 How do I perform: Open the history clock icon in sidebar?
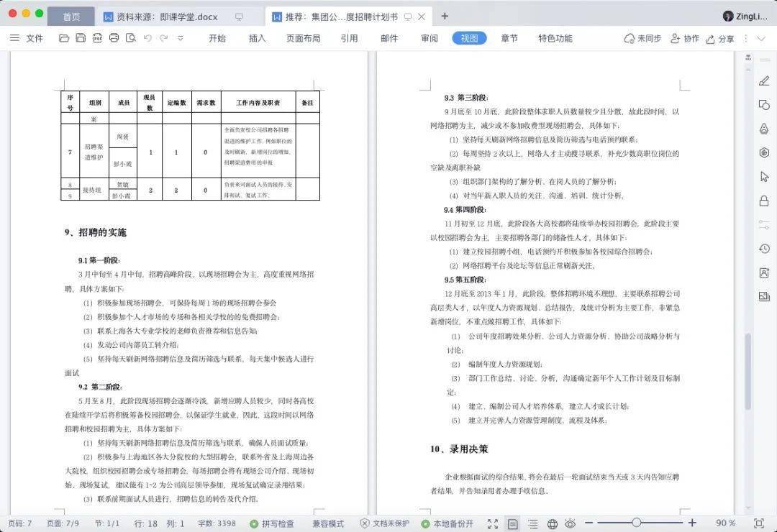[x=764, y=249]
